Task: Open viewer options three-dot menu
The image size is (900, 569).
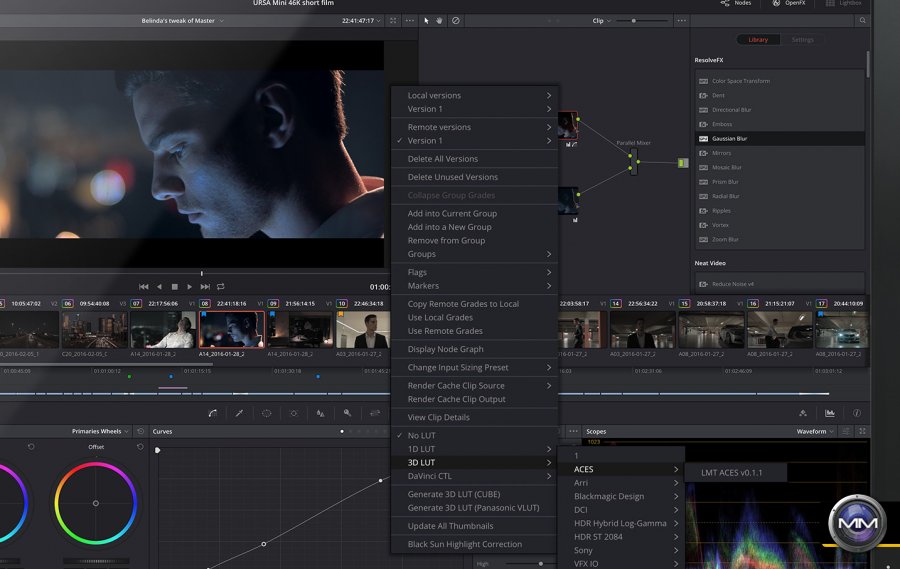Action: click(409, 21)
